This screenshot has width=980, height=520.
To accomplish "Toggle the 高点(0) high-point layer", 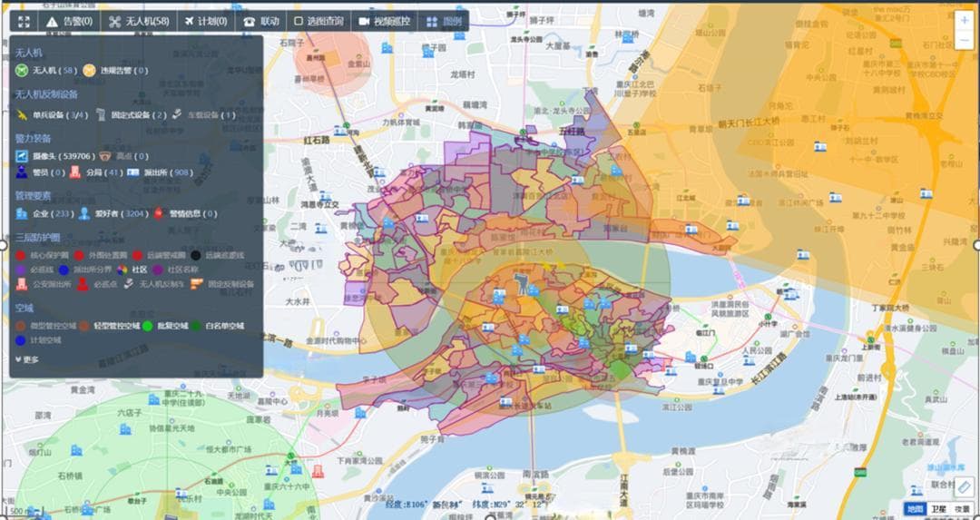I will click(x=123, y=155).
